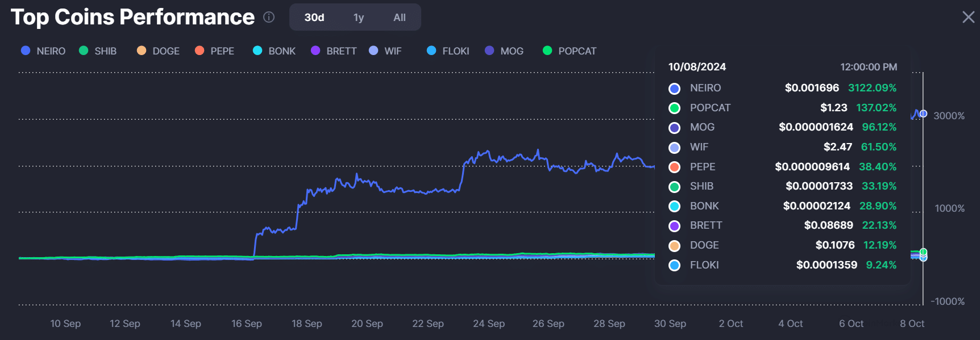980x340 pixels.
Task: Click the FLOKI row icon in tooltip
Action: [675, 265]
